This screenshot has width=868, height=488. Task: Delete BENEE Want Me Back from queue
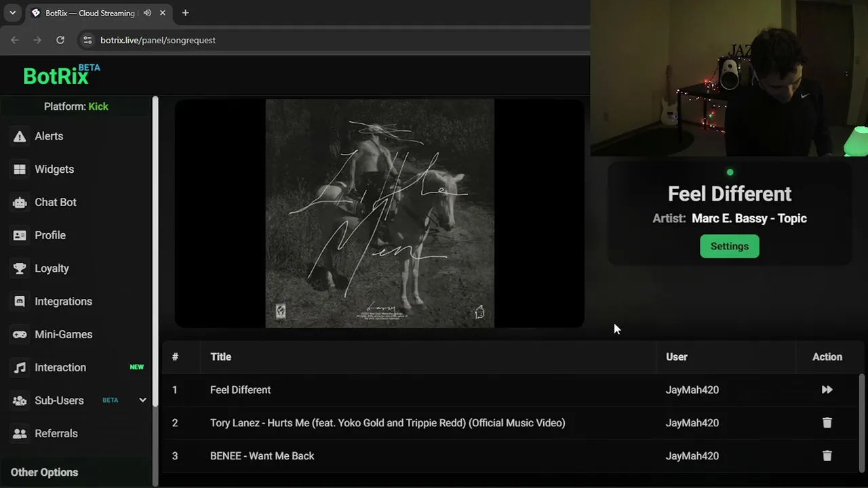827,455
